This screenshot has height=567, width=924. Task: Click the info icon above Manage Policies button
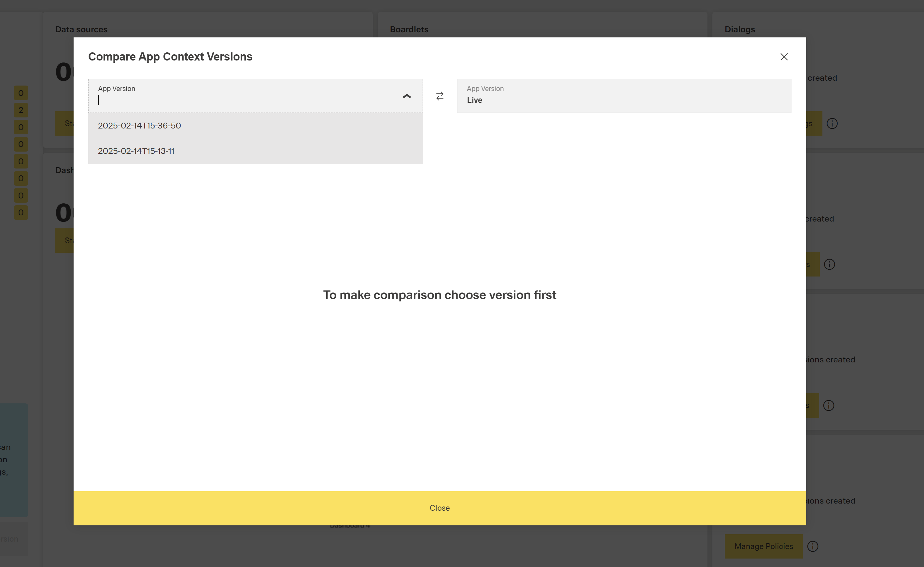coord(813,547)
